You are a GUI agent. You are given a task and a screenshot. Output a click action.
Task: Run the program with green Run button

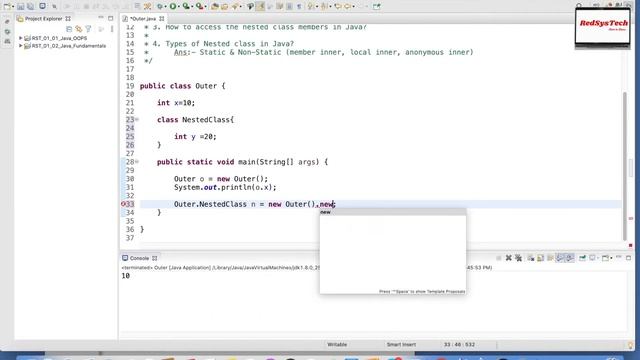coord(173,7)
